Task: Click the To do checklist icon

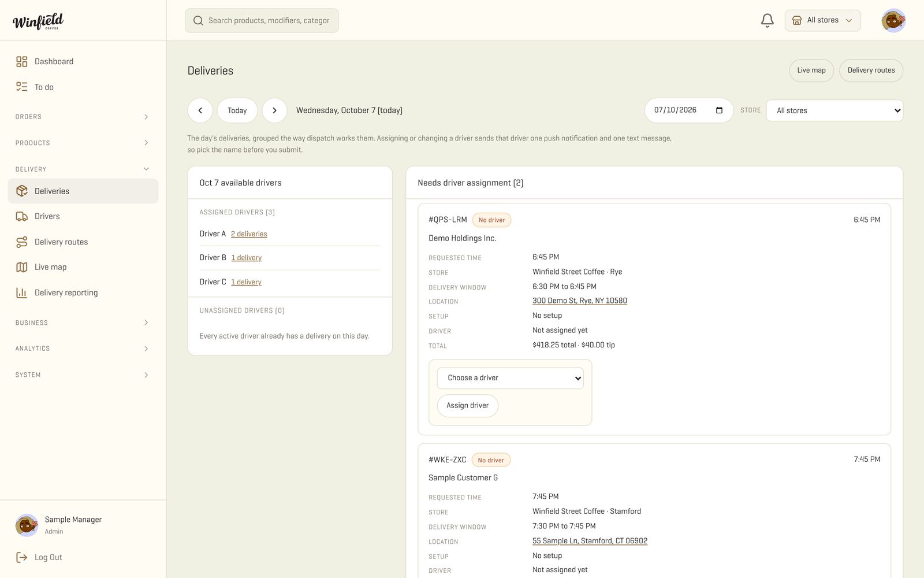Action: point(22,87)
